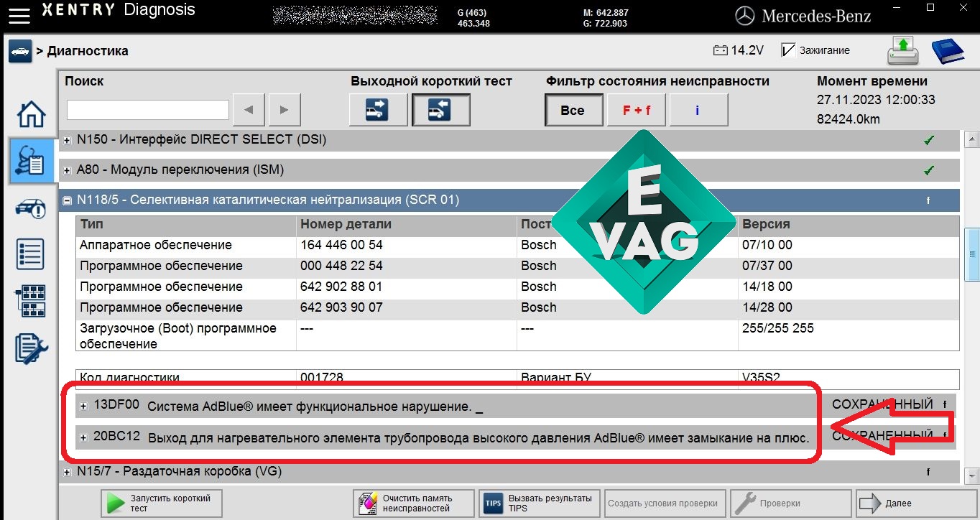Click the previous search result arrow
Image resolution: width=980 pixels, height=520 pixels.
tap(249, 110)
